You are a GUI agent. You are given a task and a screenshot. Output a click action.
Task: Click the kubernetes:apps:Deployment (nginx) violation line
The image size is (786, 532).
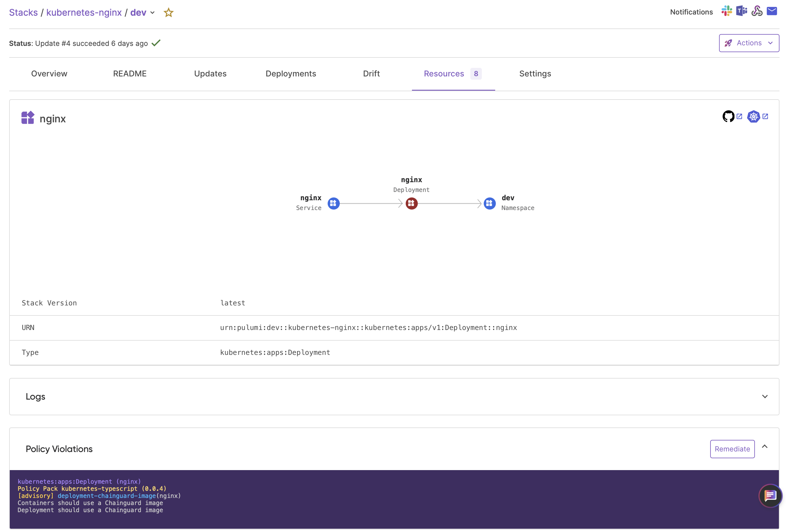[x=79, y=481]
